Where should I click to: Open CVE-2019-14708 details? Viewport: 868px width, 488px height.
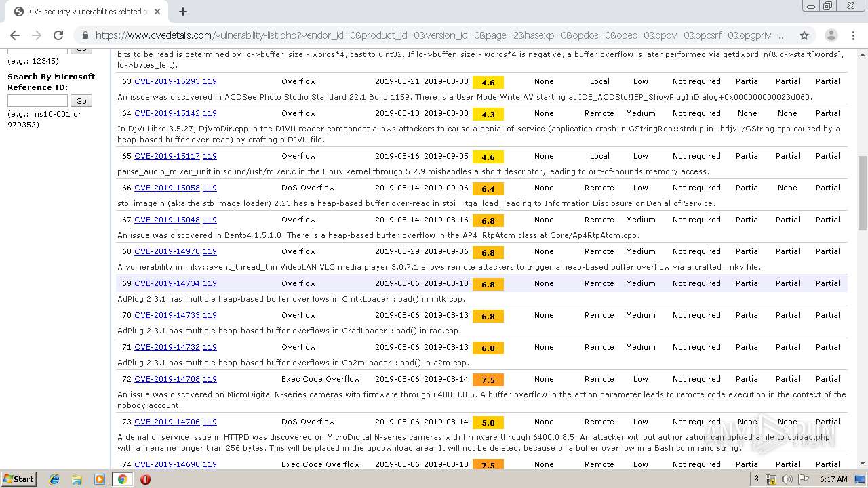coord(167,379)
